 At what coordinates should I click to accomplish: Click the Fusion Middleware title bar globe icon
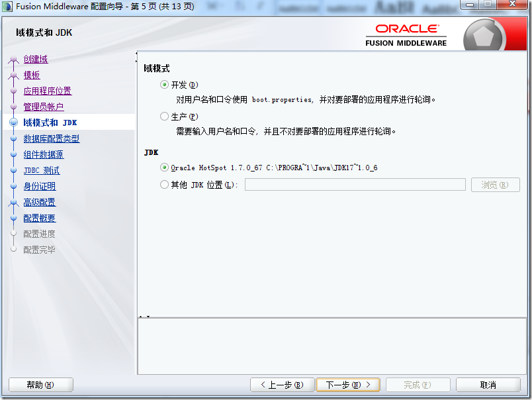[x=7, y=7]
